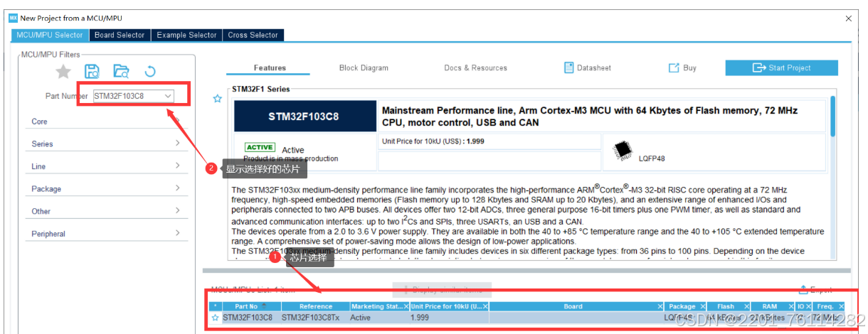Toggle the favorite star beside STM32F1 Series
This screenshot has width=868, height=334.
pos(218,99)
